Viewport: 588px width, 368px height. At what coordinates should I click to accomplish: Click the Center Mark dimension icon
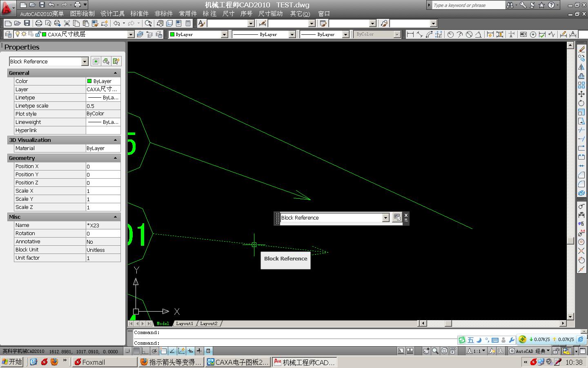tap(533, 34)
